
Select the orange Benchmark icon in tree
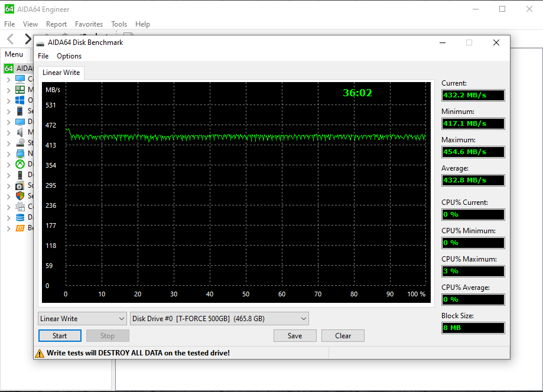pos(20,228)
